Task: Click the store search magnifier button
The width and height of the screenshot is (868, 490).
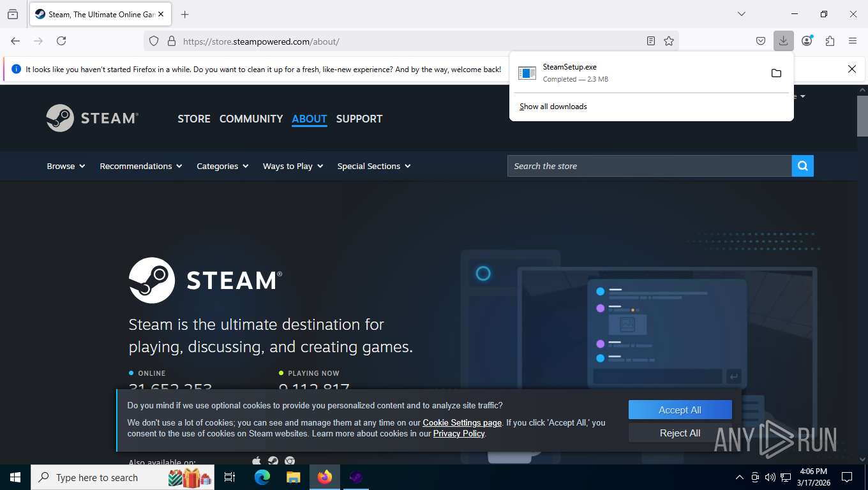Action: pos(803,166)
